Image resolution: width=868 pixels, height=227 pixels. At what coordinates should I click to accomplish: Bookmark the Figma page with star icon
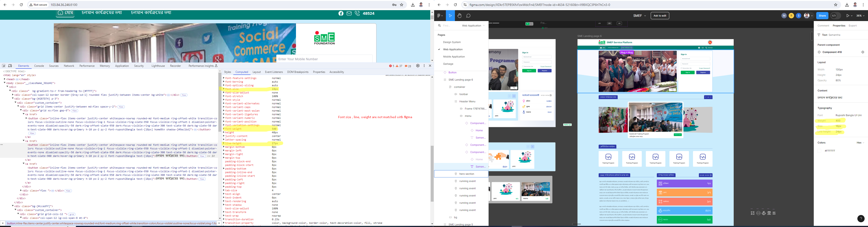836,5
